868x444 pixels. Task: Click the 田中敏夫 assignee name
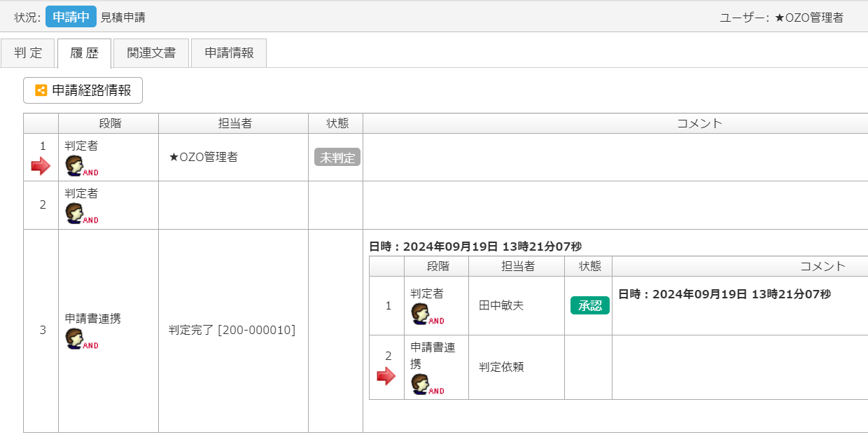(x=501, y=306)
